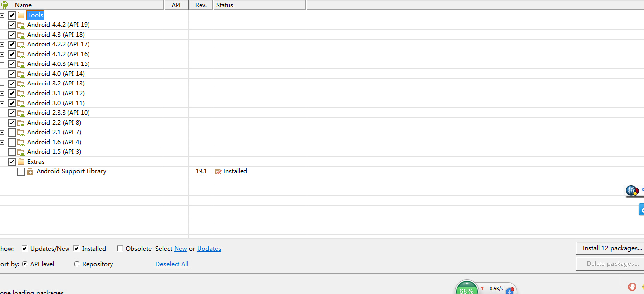Collapse the Extras tree node

(2, 162)
